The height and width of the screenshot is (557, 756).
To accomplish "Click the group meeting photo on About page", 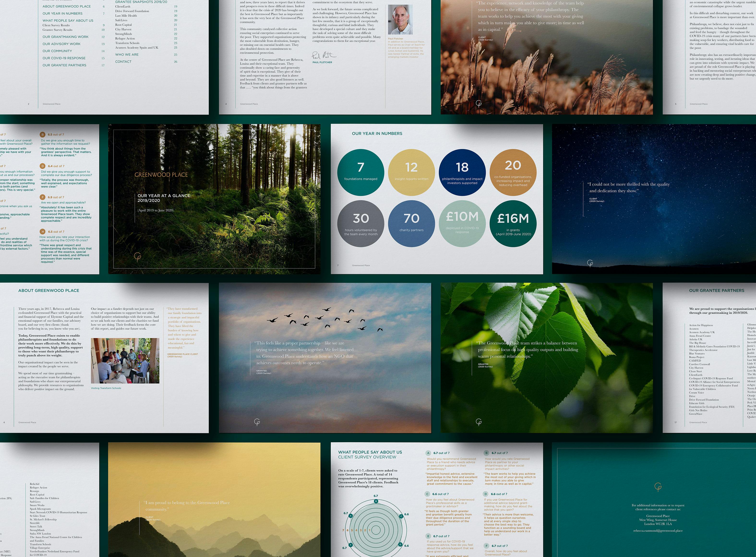I will 125,360.
